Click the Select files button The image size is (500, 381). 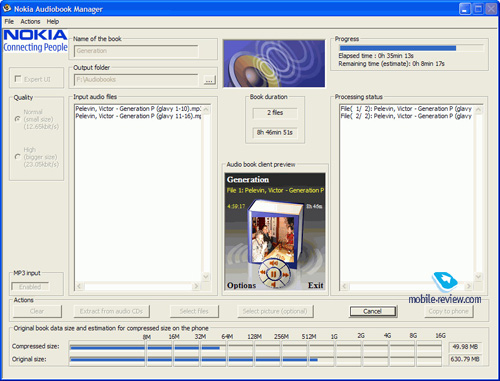(x=194, y=311)
